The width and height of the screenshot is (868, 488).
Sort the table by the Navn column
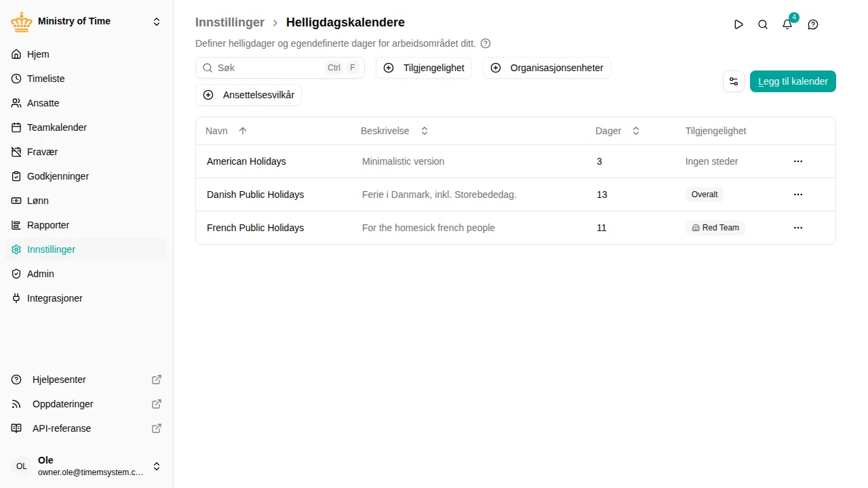coord(226,131)
